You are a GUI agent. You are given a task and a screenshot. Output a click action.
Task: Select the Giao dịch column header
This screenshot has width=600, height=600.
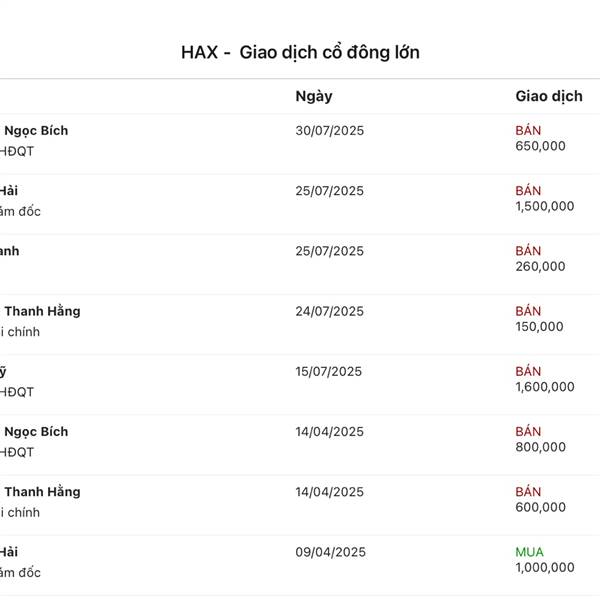(x=549, y=96)
